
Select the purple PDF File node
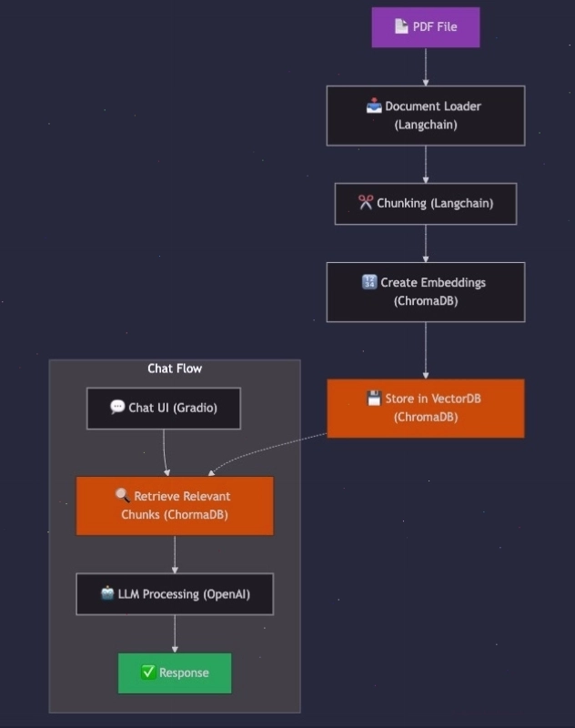point(426,27)
